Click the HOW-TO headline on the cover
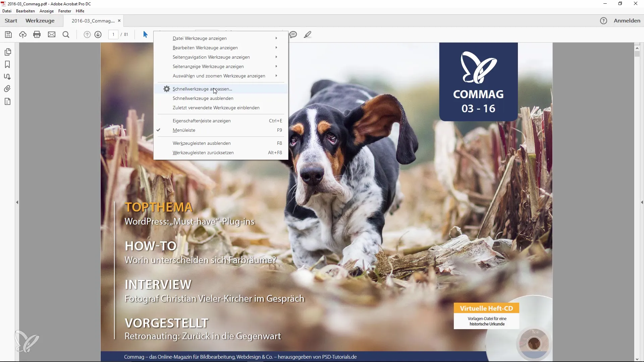Screen dimensions: 644x362 click(151, 246)
